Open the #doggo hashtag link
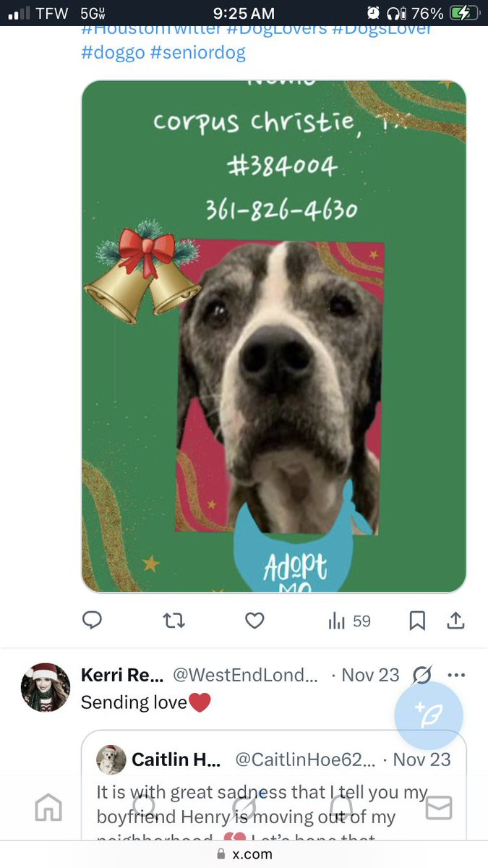This screenshot has width=488, height=868. tap(113, 53)
